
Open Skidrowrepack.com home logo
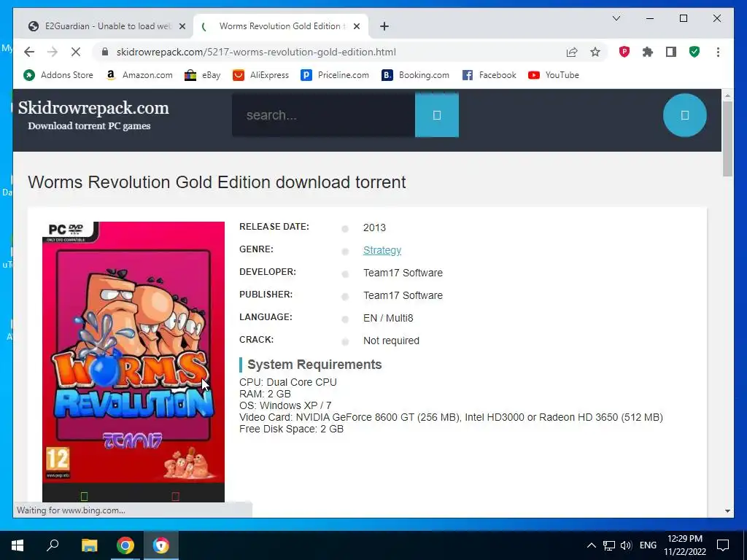[x=93, y=108]
